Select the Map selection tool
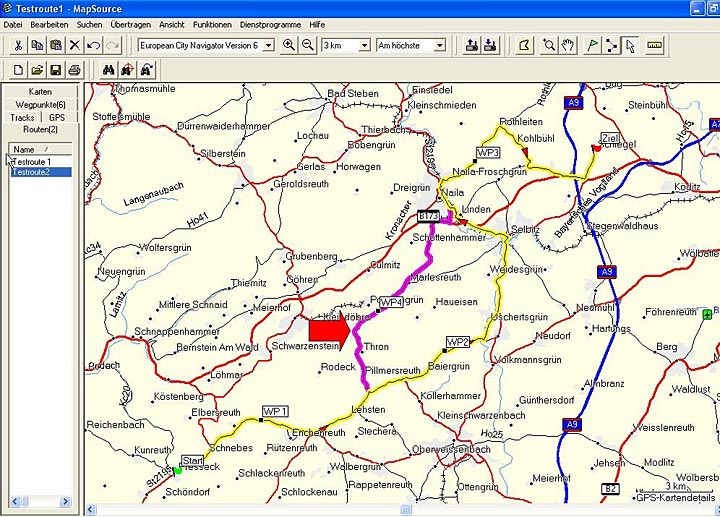720x517 pixels. [524, 46]
